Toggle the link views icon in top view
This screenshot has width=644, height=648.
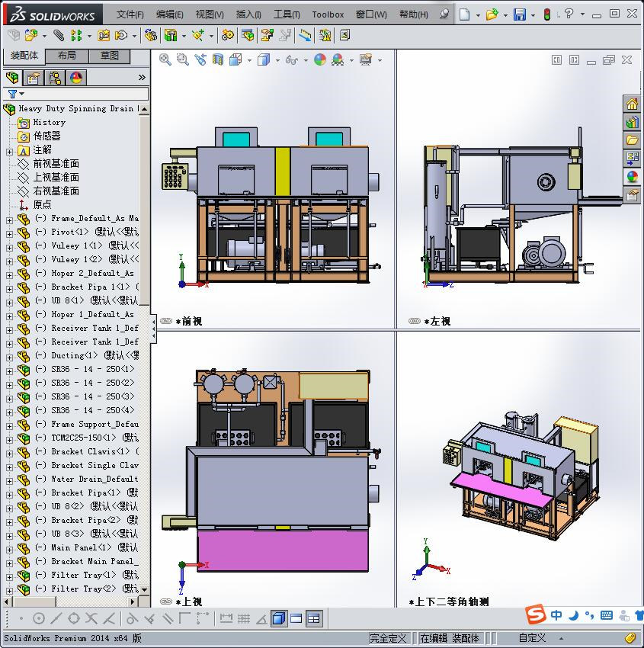coord(166,601)
